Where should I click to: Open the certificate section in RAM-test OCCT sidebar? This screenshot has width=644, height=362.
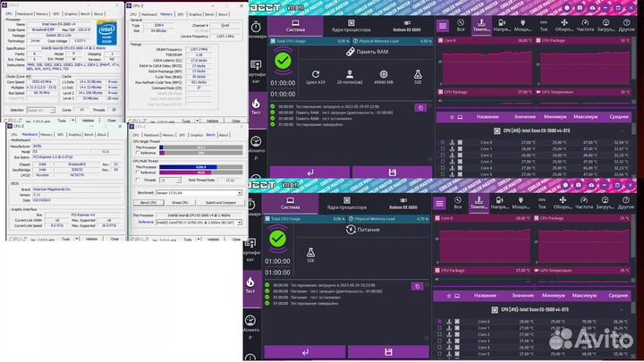(256, 71)
